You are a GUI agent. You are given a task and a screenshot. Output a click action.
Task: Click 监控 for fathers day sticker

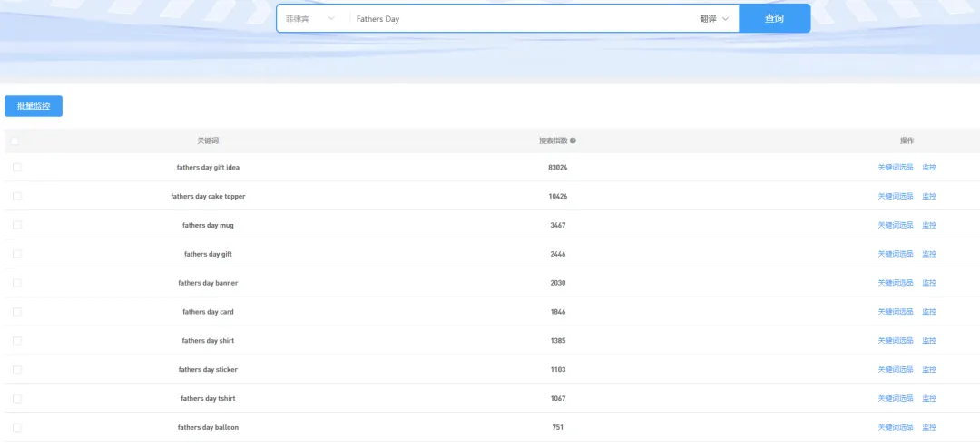click(929, 370)
